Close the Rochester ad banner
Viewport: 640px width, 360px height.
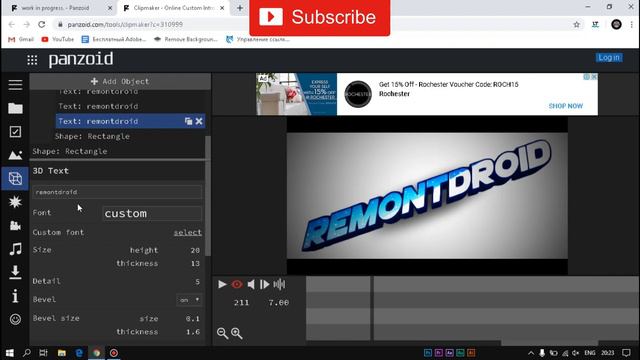click(x=594, y=77)
